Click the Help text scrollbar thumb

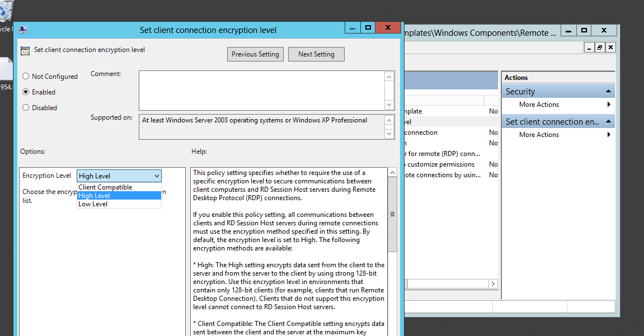pyautogui.click(x=392, y=215)
